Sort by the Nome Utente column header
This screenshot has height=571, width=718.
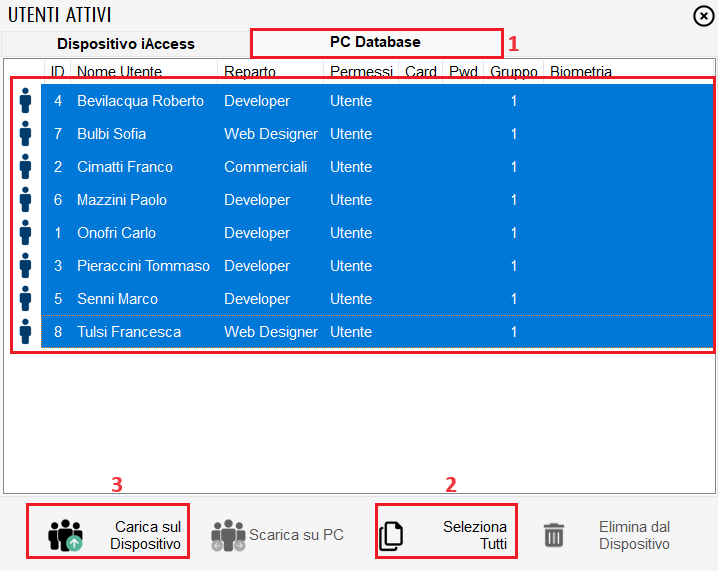click(x=119, y=72)
